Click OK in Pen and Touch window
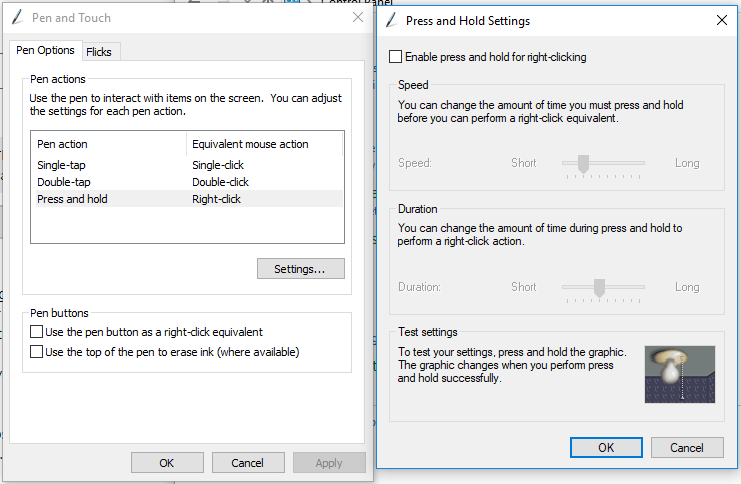Viewport: 741px width, 484px height. pos(166,463)
